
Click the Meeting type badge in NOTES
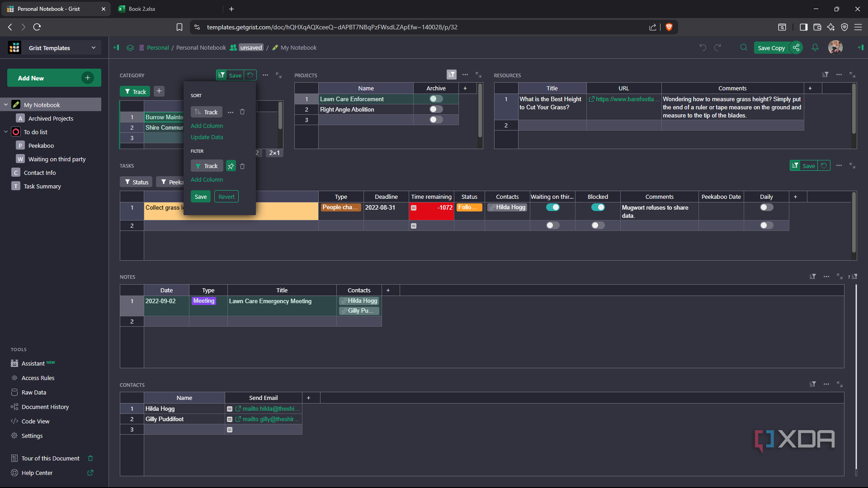coord(204,300)
